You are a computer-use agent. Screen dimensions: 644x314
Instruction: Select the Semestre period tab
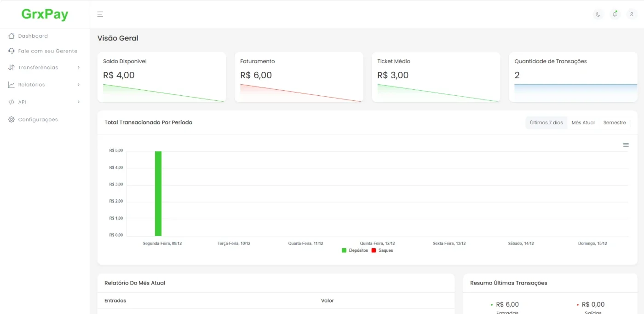coord(615,122)
